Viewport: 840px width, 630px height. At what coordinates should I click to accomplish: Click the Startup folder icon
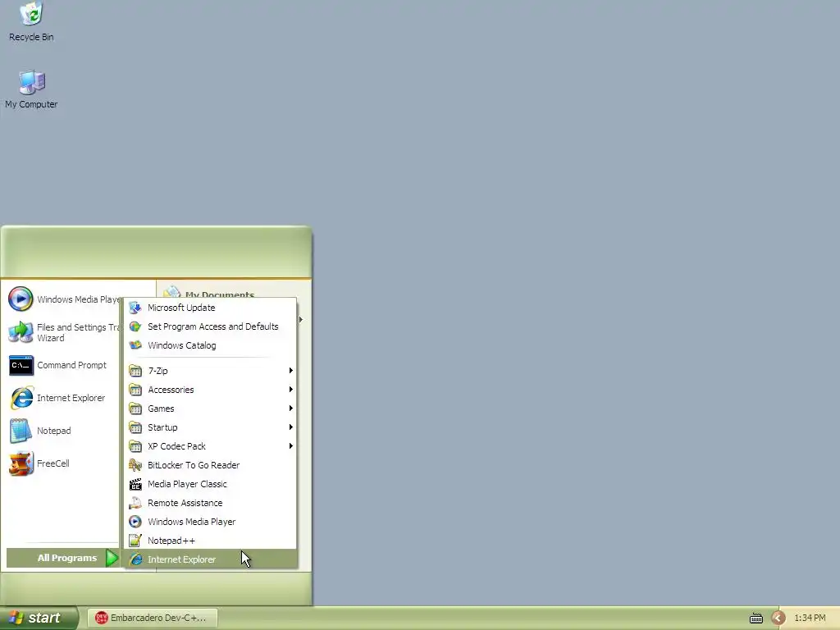click(135, 427)
